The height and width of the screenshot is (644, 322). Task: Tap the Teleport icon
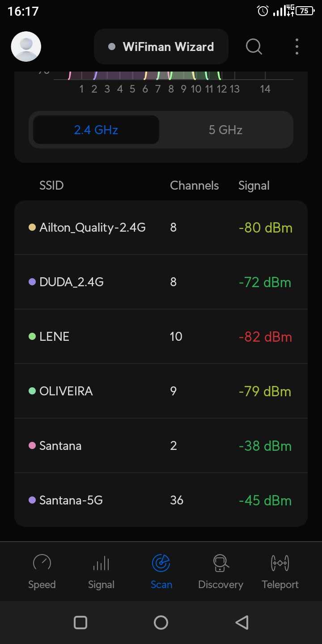[280, 563]
